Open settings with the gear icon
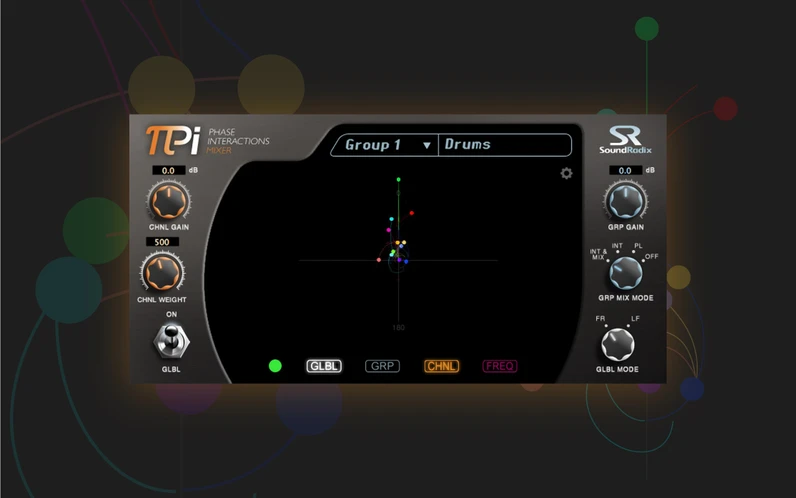This screenshot has height=498, width=796. tap(567, 173)
